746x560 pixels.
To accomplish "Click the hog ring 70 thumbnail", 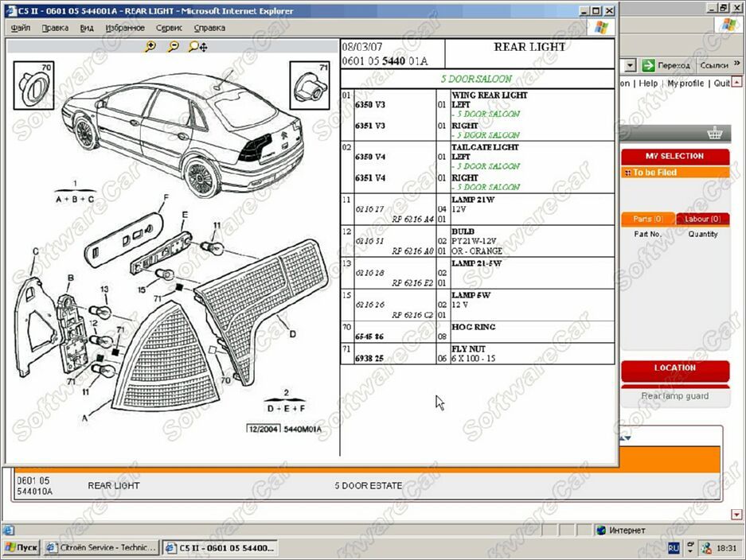I will pos(33,85).
